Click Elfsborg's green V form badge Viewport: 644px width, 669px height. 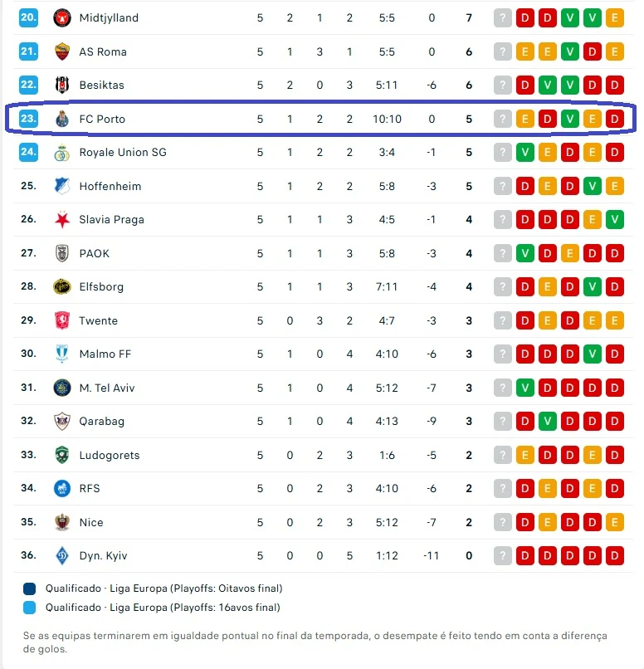point(592,286)
